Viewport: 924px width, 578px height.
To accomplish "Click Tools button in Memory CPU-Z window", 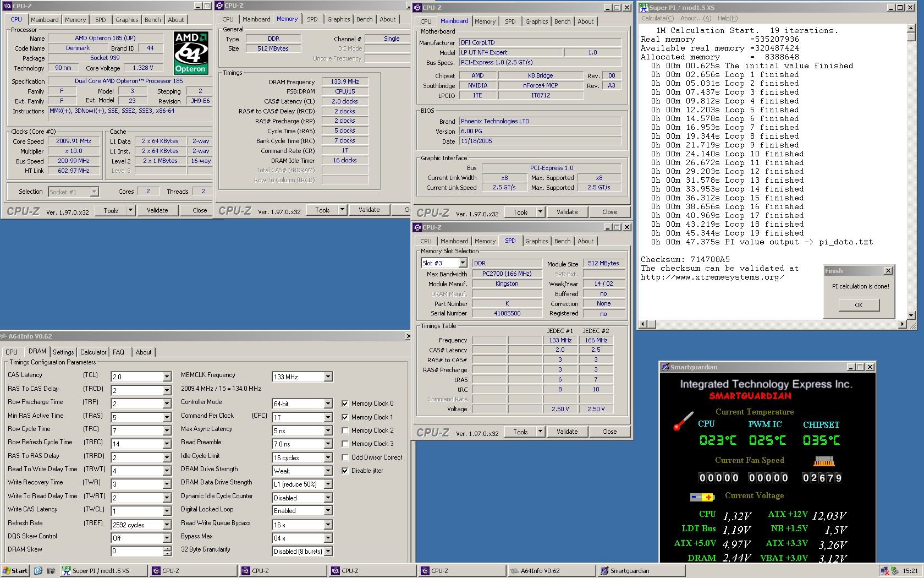I will (x=322, y=210).
